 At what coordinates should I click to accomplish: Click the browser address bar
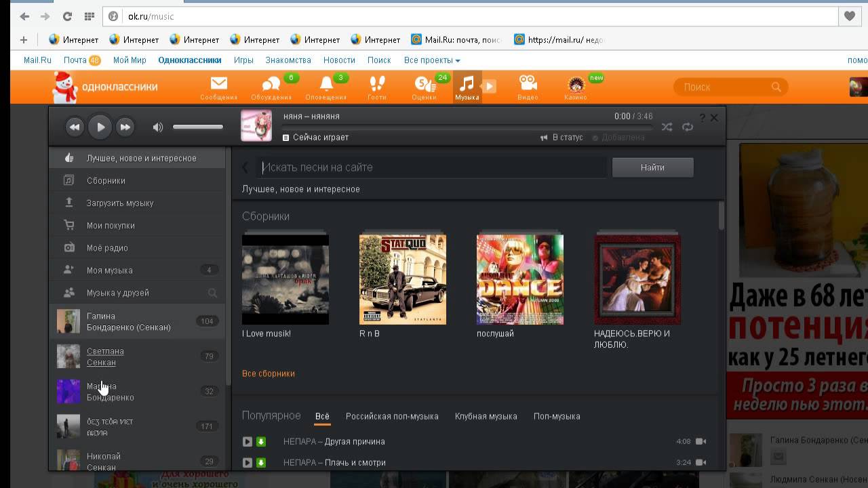(x=471, y=16)
